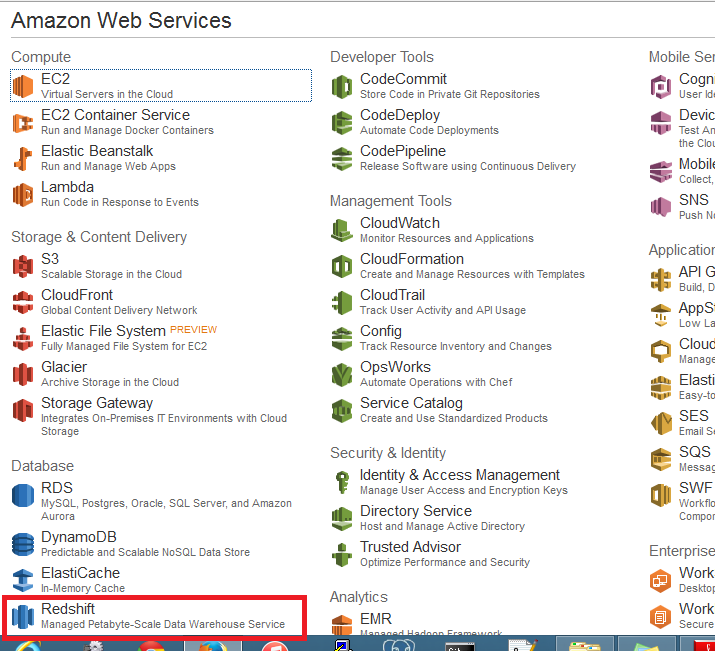Screen dimensions: 715x651
Task: Go to the RDS database service
Action: [57, 487]
